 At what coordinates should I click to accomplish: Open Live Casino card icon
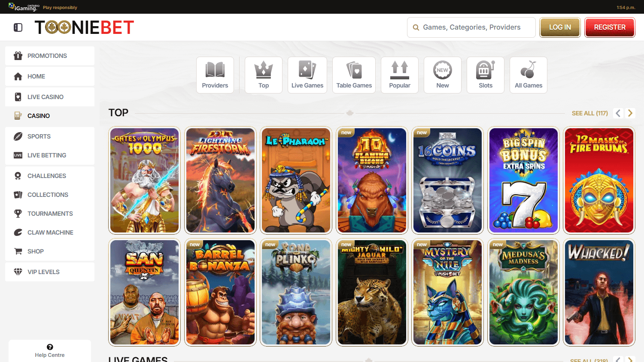click(x=18, y=97)
